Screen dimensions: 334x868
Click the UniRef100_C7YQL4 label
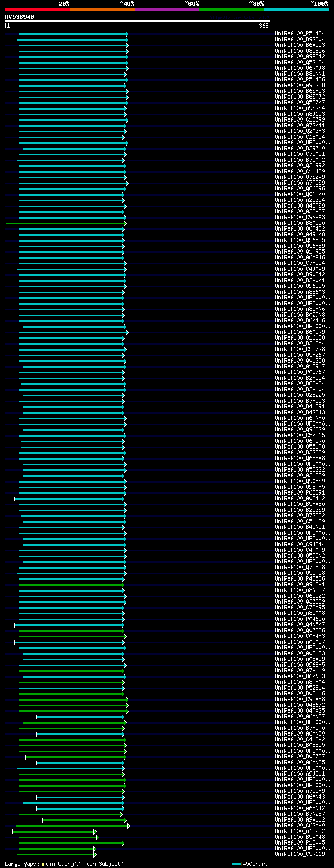pos(300,263)
